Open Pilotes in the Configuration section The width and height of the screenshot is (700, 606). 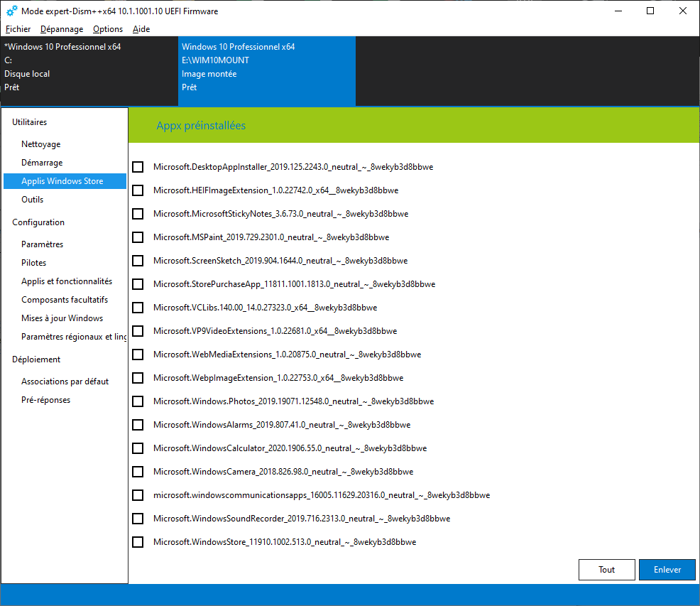tap(34, 263)
